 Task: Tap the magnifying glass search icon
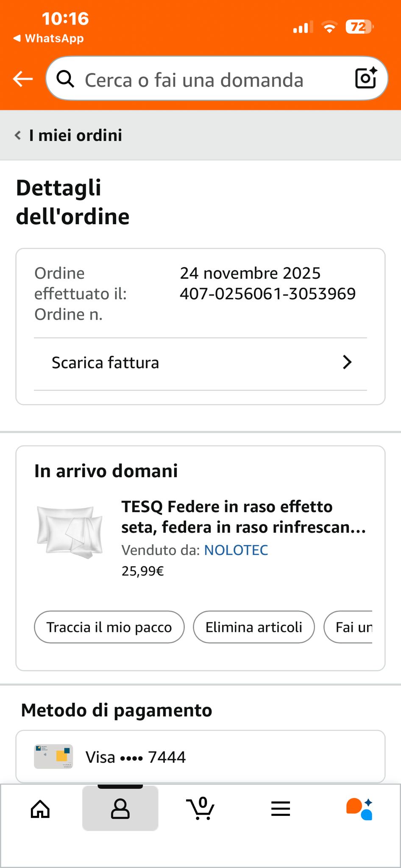point(66,79)
